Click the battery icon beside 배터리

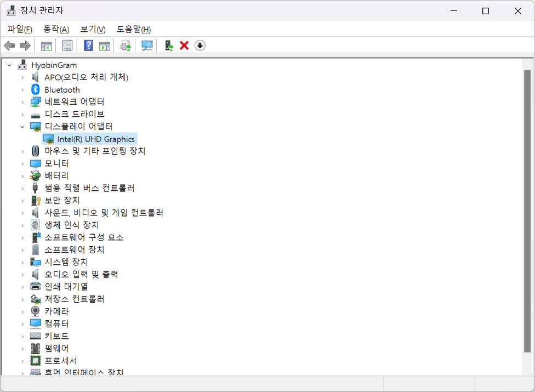(x=35, y=175)
